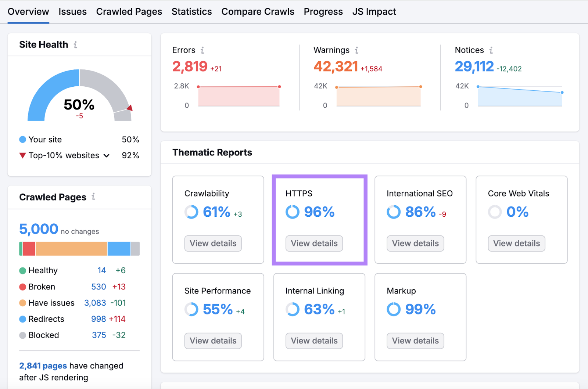Click the Healthy pages count 14
The width and height of the screenshot is (588, 389).
[102, 271]
